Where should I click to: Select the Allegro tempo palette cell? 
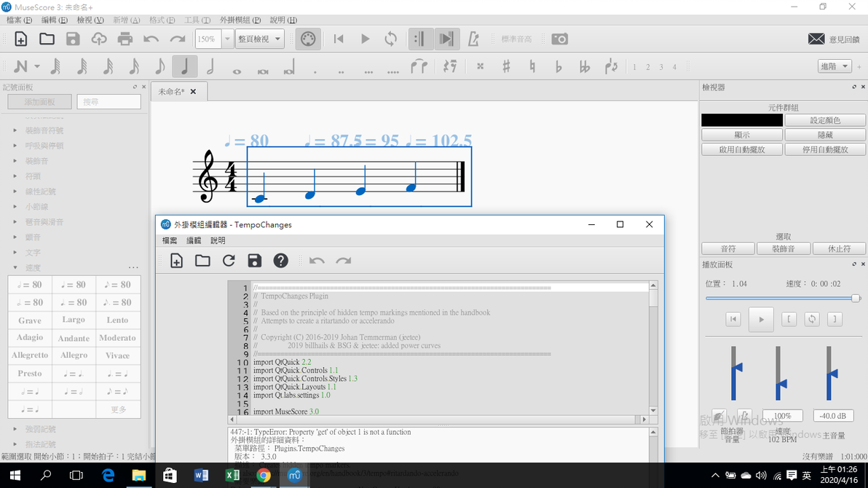tap(74, 355)
